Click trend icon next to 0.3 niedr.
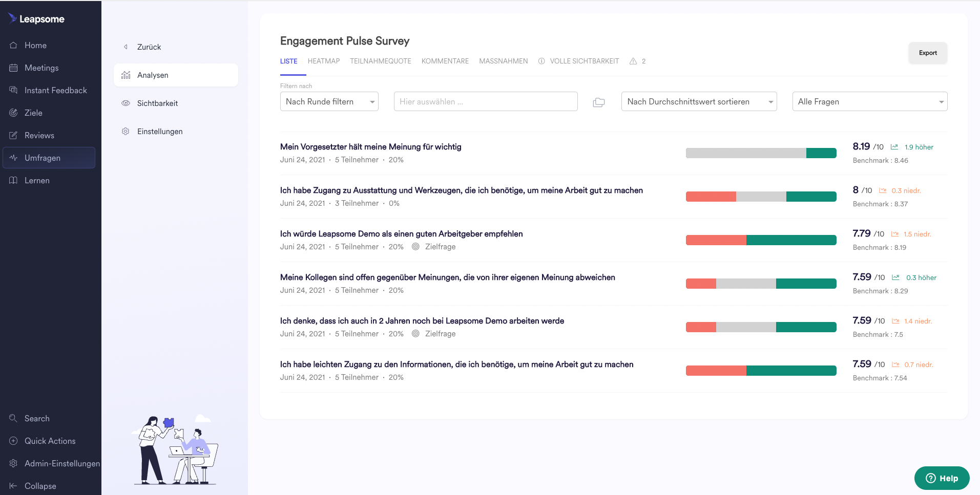This screenshot has height=495, width=980. (x=883, y=190)
